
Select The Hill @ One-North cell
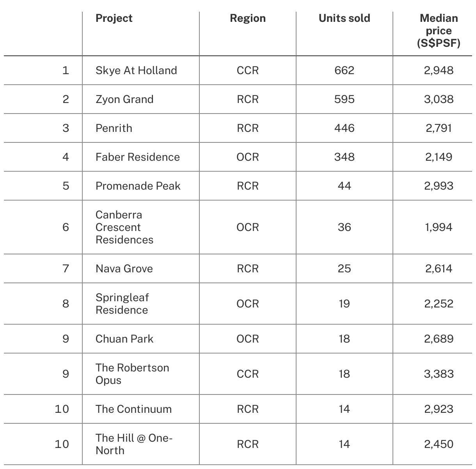pyautogui.click(x=134, y=444)
